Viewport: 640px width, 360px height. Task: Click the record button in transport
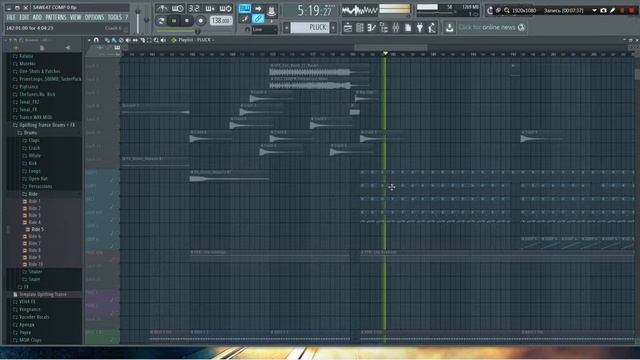[x=200, y=20]
